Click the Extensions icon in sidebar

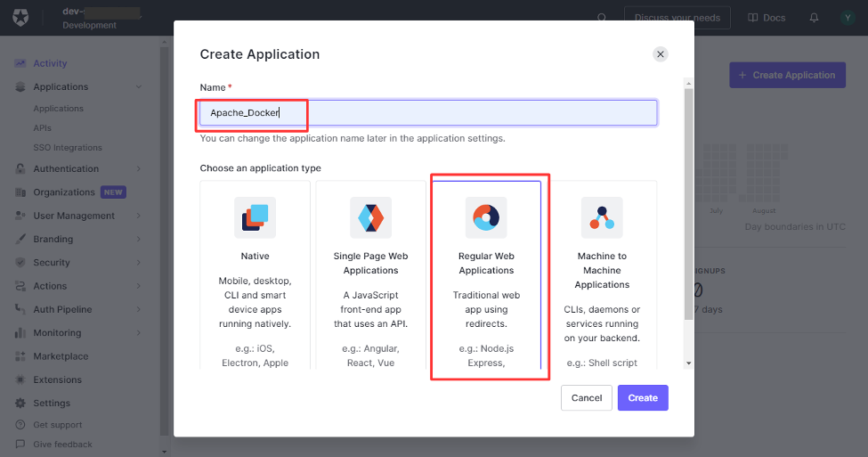[x=20, y=379]
